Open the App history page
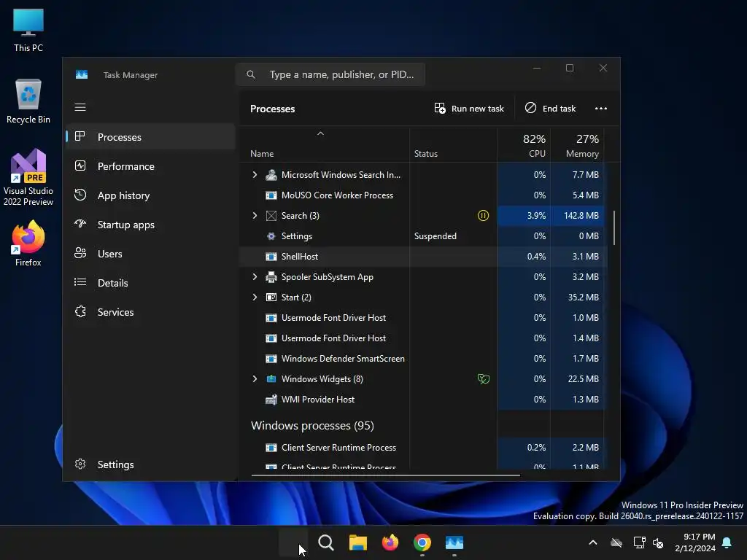The width and height of the screenshot is (747, 560). point(150,195)
